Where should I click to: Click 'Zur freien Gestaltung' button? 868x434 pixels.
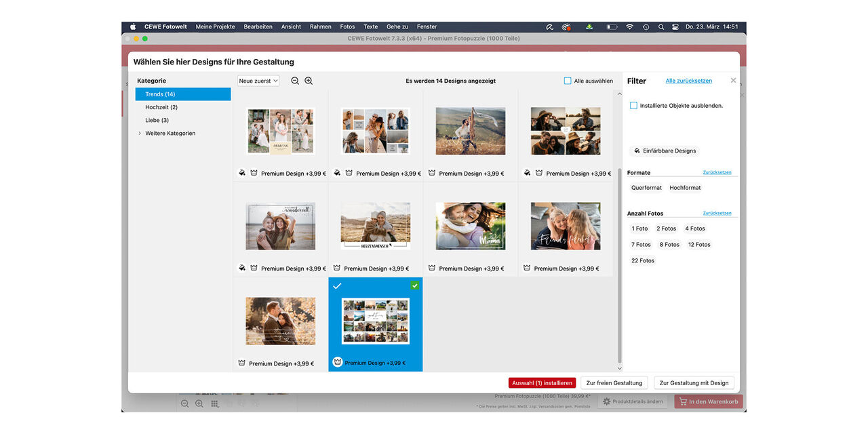(614, 382)
